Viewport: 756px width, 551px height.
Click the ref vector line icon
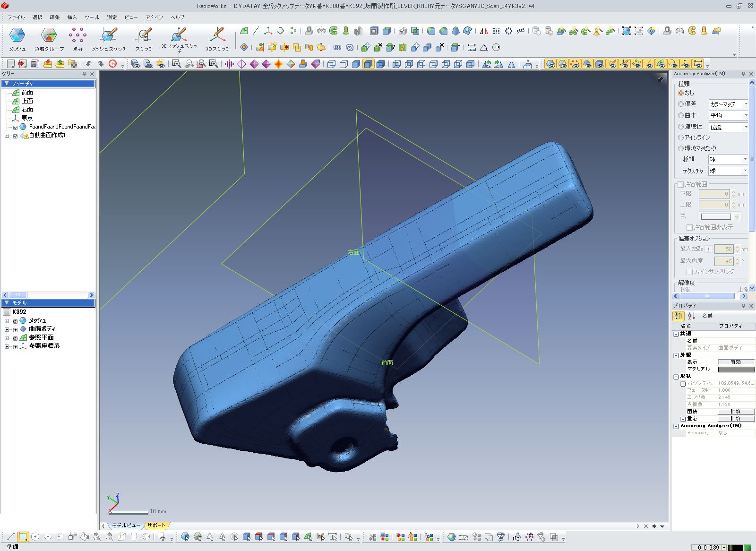(x=256, y=31)
